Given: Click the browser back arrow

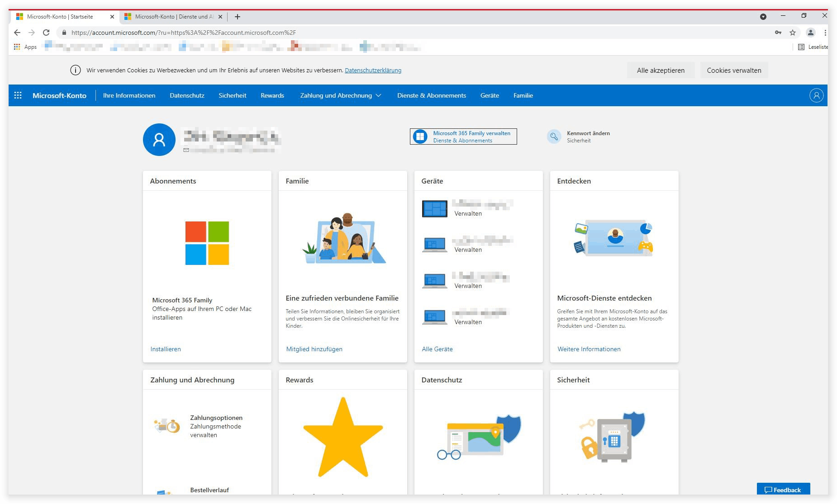Looking at the screenshot, I should coord(17,33).
